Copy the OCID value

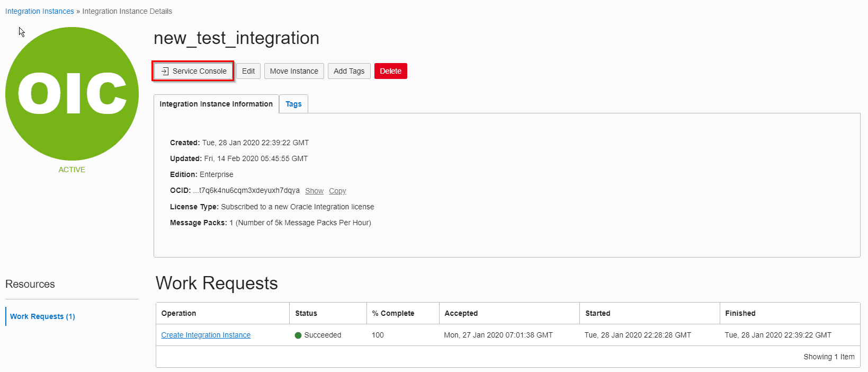[x=337, y=191]
